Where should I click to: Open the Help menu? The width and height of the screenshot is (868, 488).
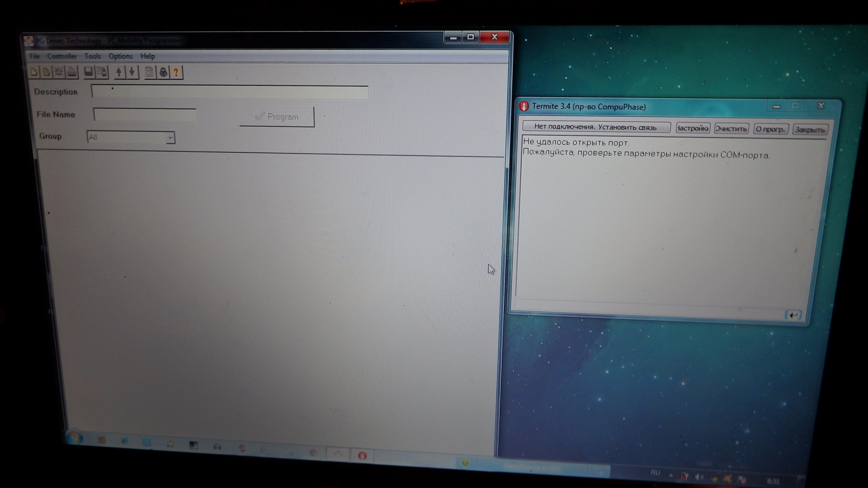[148, 56]
